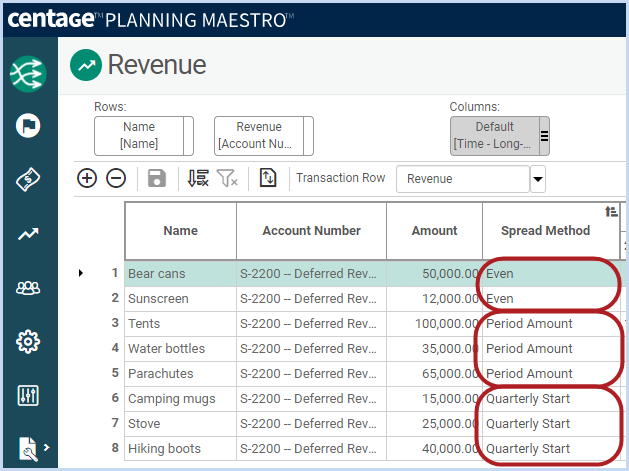Select row number 8 header
Viewport: 629px width, 471px height.
[115, 448]
